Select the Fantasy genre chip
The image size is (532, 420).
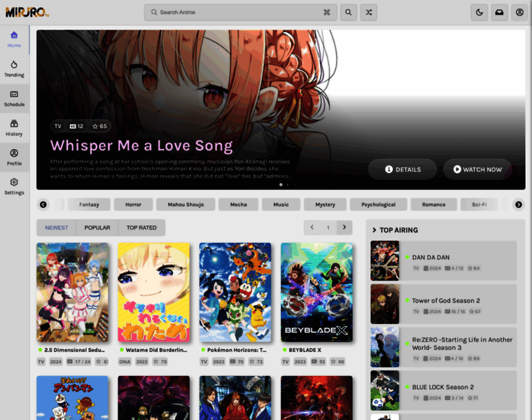(x=89, y=204)
